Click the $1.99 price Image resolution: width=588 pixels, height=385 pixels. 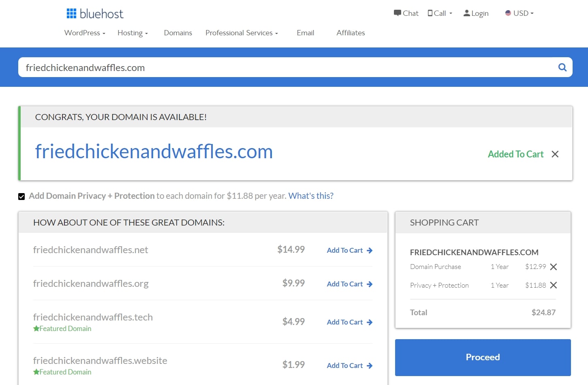[293, 365]
